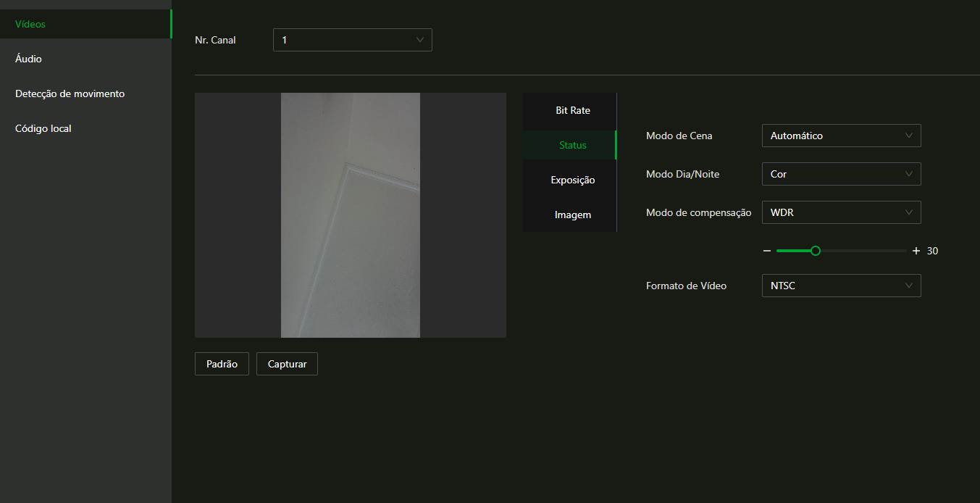Click the Modo Dia/Noite label
This screenshot has width=980, height=503.
(x=682, y=174)
